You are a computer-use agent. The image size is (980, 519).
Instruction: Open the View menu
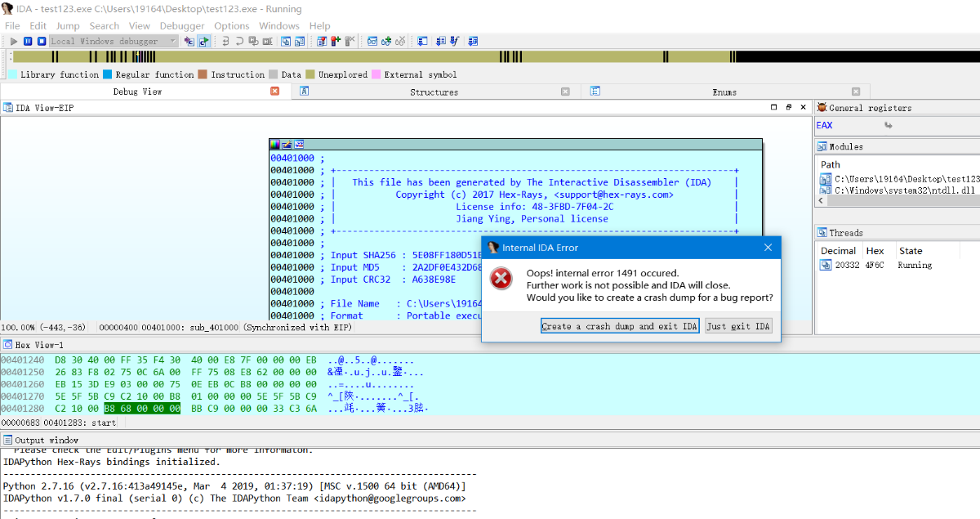tap(140, 25)
